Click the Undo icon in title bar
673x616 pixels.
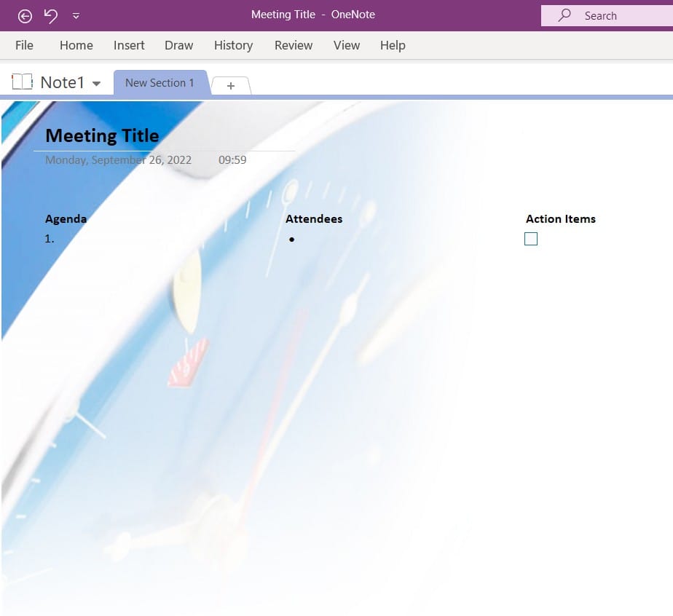point(50,15)
